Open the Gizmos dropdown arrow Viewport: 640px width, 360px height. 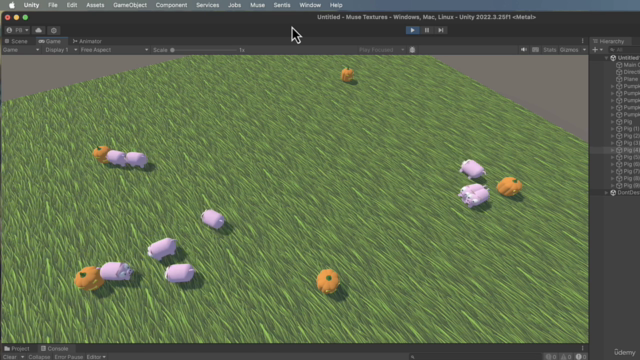pyautogui.click(x=584, y=50)
